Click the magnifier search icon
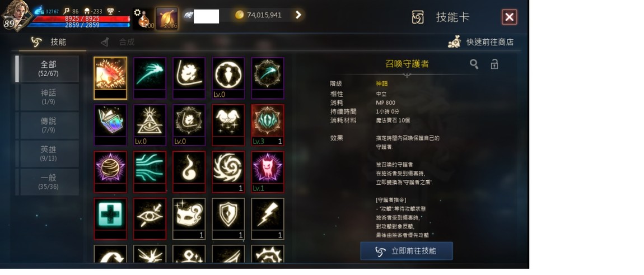The image size is (644, 275). tap(474, 64)
